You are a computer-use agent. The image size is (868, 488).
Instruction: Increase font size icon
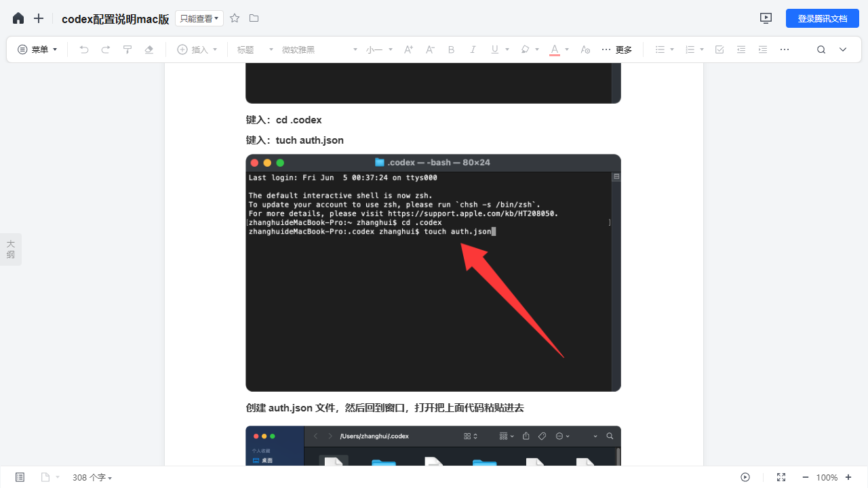coord(408,49)
